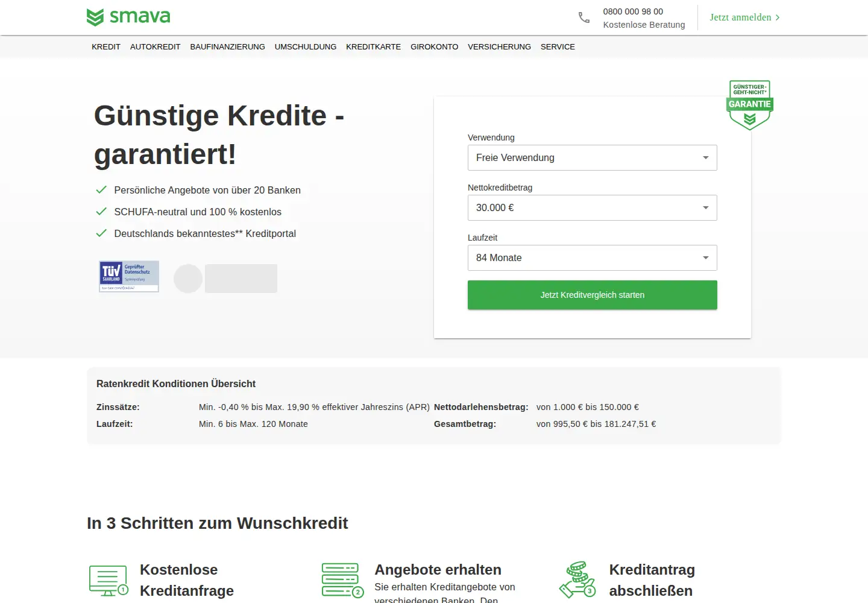The image size is (868, 603).
Task: Click checkmark beside Deutschlands bekanntestes Kreditportal
Action: (x=101, y=233)
